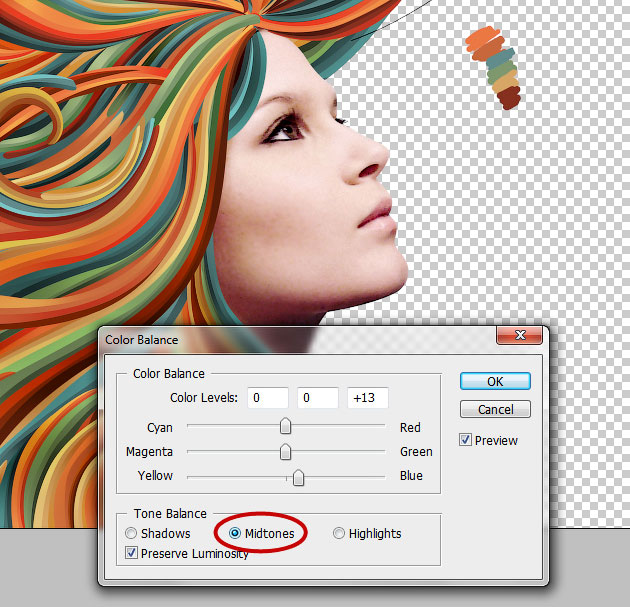630x607 pixels.
Task: Click the second Color Levels field
Action: [318, 398]
